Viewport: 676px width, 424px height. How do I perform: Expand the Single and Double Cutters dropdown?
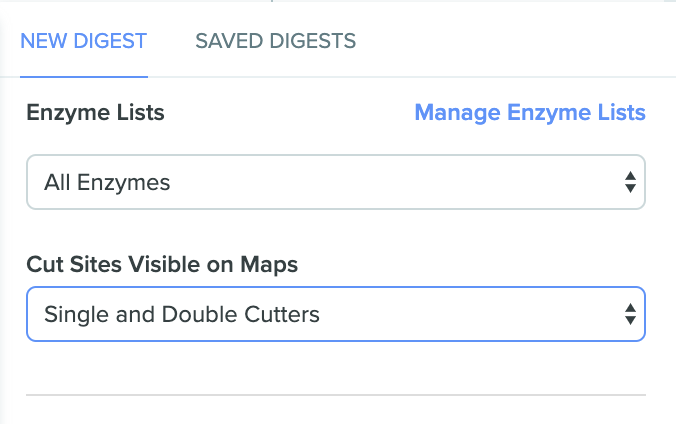336,314
